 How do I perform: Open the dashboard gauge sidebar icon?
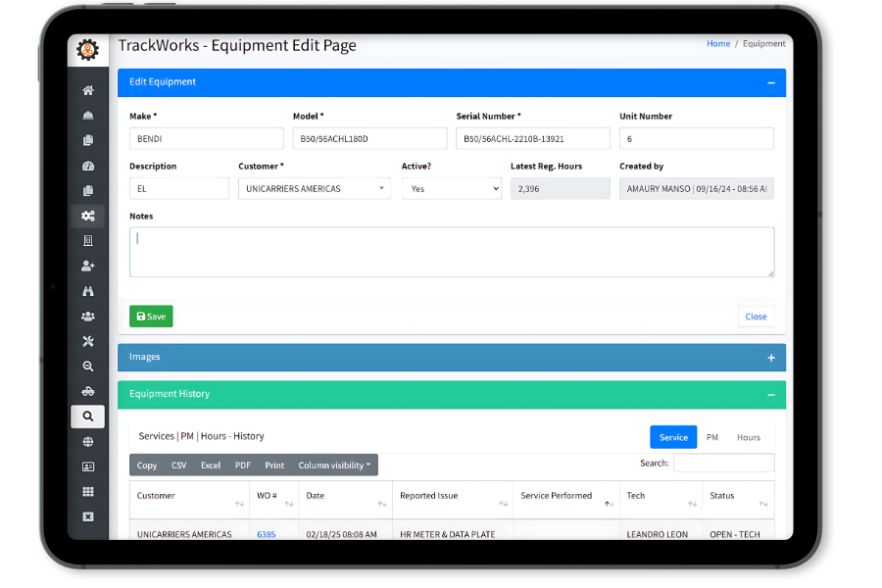click(88, 166)
